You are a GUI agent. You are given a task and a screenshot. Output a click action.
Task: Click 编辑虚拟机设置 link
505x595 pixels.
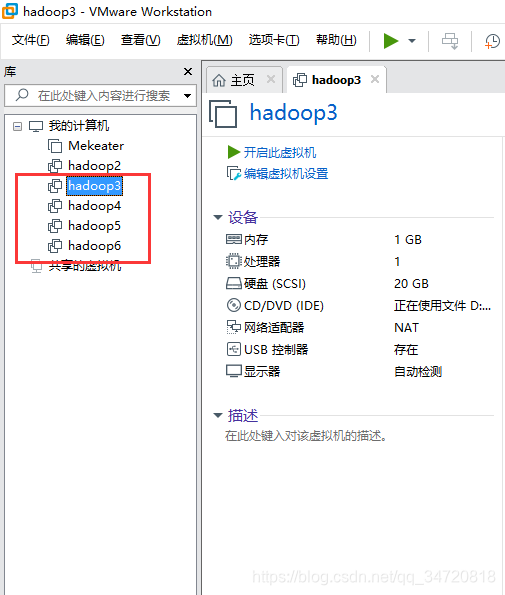point(286,174)
